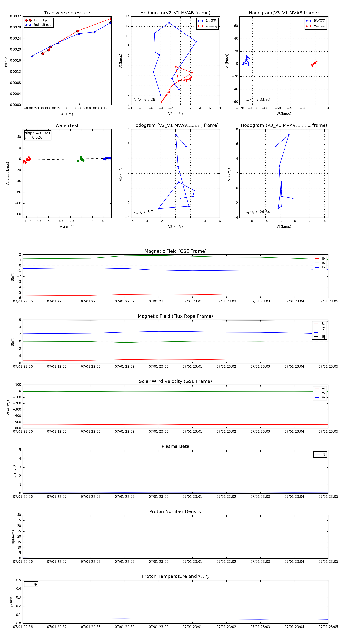
Task: Click the "Hodogram(V2_V1 MVAB frame)" title
Action: coord(175,13)
